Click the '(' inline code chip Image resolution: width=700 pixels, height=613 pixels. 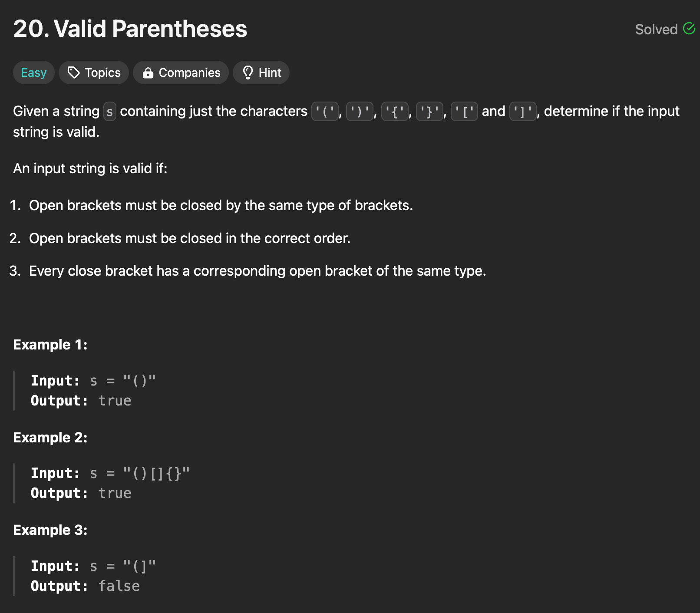(x=325, y=112)
